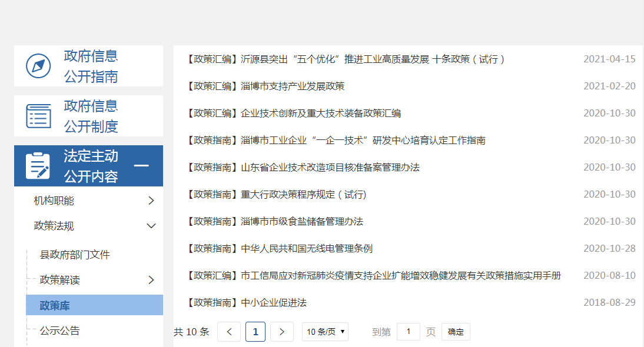Go to the previous page arrow
The image size is (644, 347).
(x=229, y=332)
